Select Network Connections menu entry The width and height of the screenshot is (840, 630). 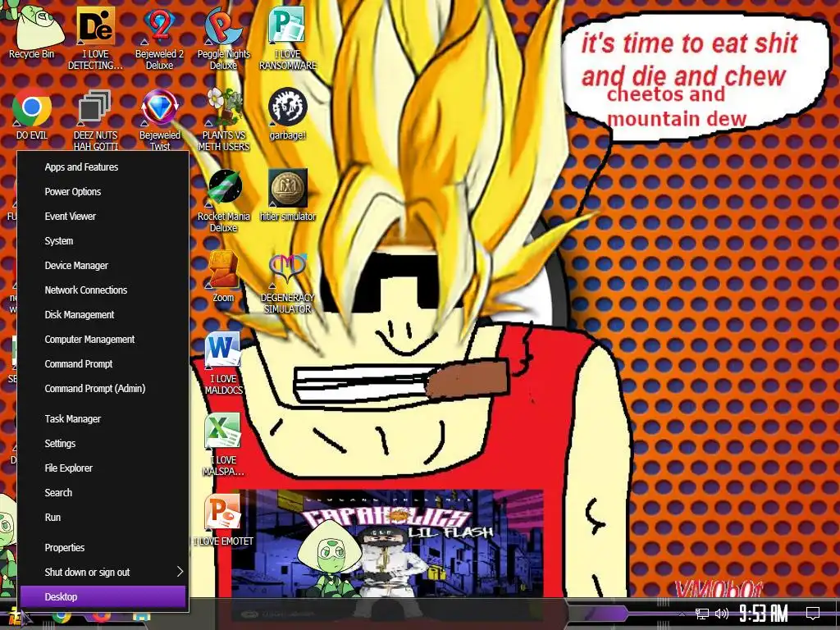coord(103,290)
